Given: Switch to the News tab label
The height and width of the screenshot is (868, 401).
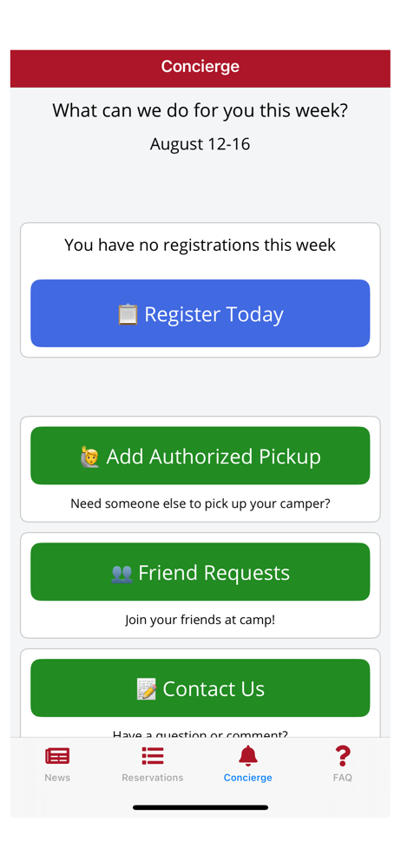Looking at the screenshot, I should pos(57,777).
